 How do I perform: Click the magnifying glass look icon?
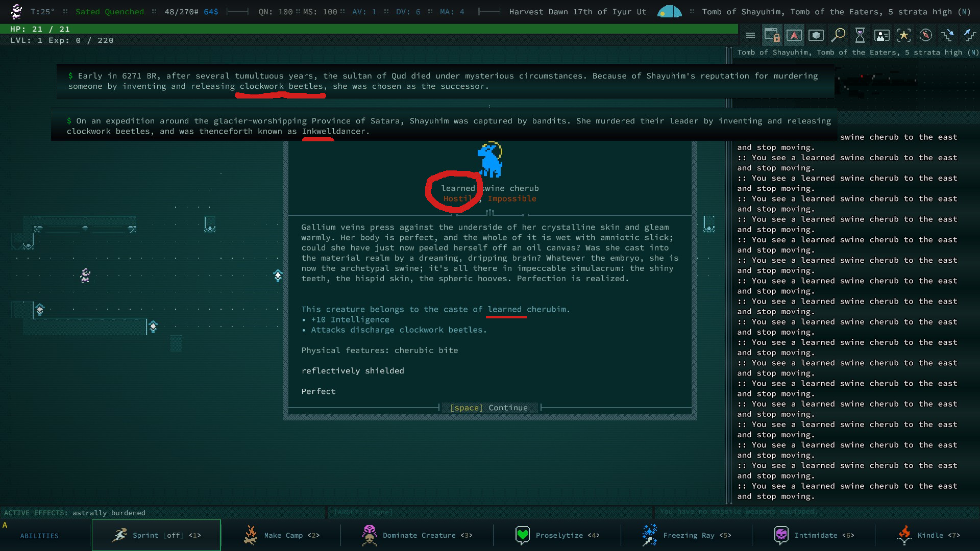(x=838, y=35)
